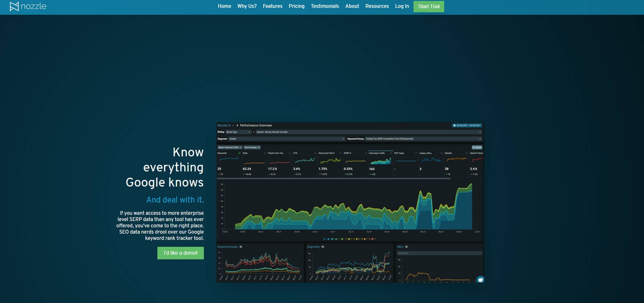Screen dimensions: 644x303
Task: Click the Rank value 63.24
Action: pos(247,169)
